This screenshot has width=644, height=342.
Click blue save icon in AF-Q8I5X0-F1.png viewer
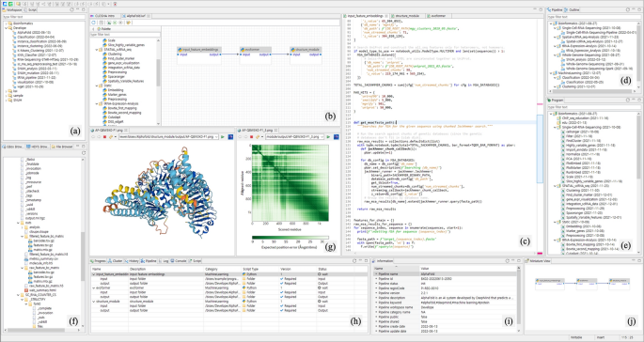click(230, 137)
